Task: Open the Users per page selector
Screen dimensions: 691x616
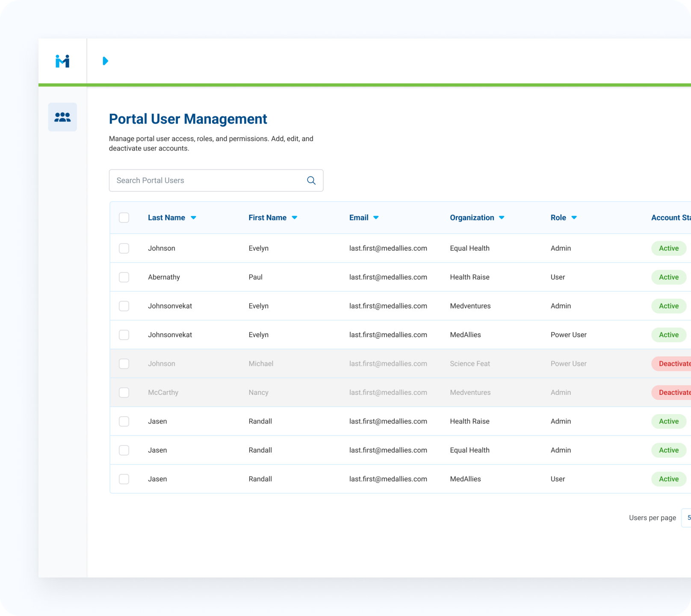Action: 686,518
